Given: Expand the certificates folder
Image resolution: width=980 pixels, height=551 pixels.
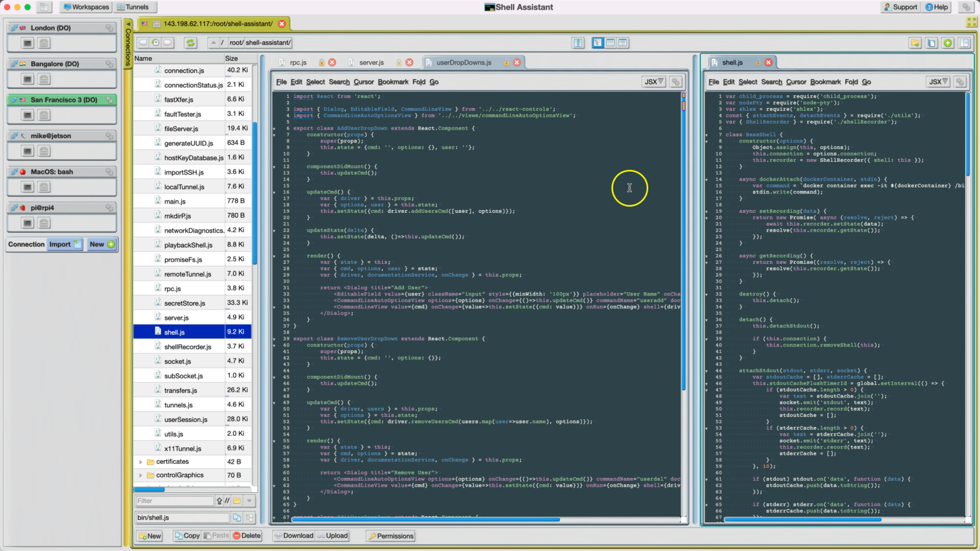Looking at the screenshot, I should pyautogui.click(x=141, y=462).
